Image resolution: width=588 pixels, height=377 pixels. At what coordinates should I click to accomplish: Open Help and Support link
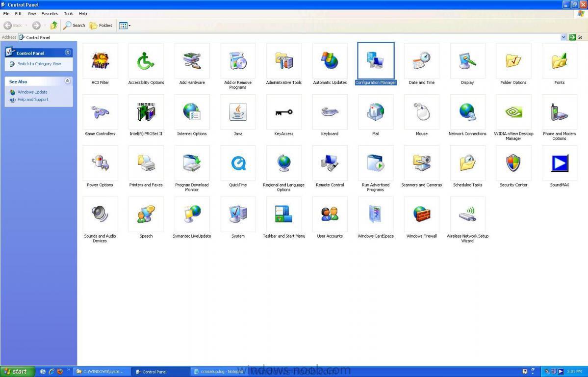tap(33, 100)
